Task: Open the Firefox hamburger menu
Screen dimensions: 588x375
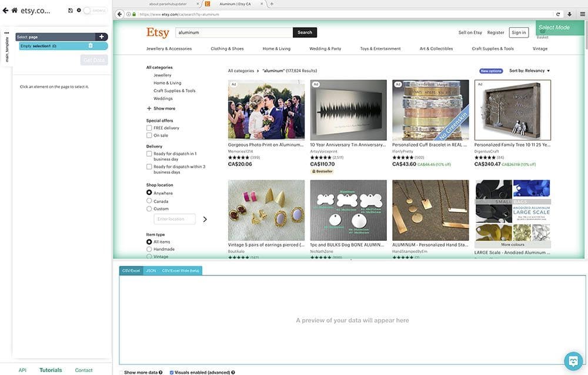Action: click(582, 14)
